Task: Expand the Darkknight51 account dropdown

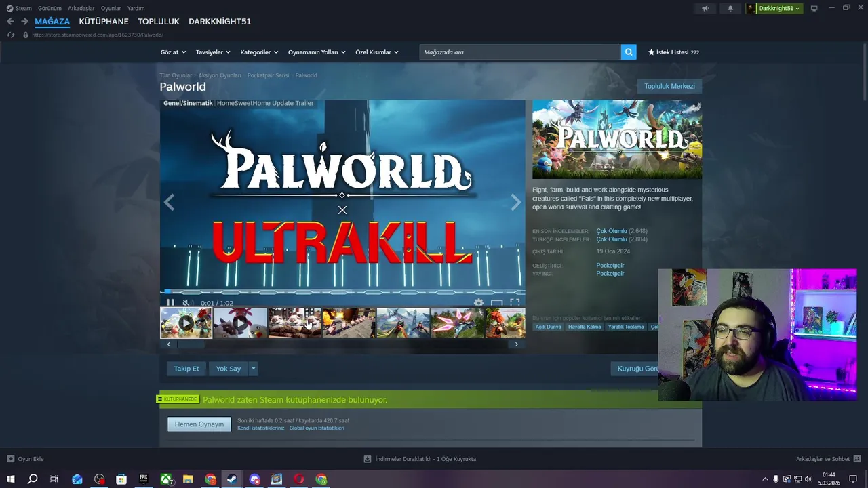Action: 774,8
